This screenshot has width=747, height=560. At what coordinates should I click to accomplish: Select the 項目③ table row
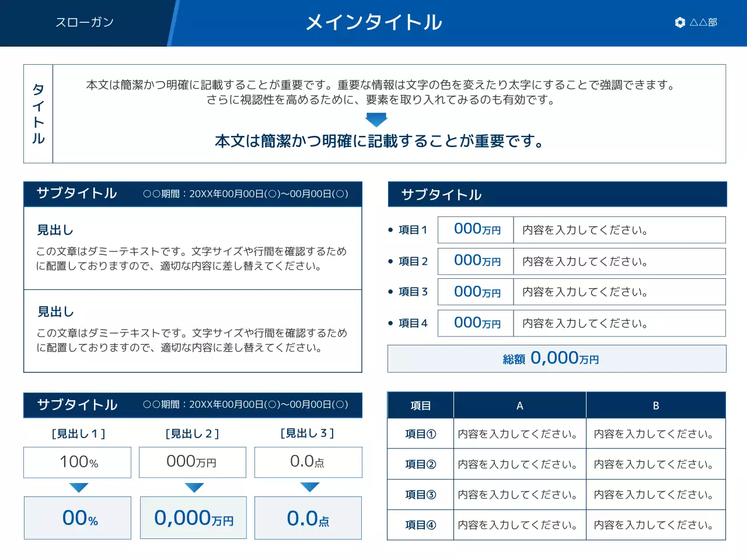[420, 494]
